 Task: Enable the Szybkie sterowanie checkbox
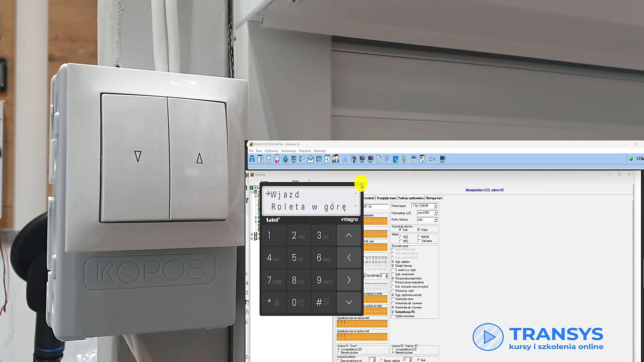click(x=393, y=316)
